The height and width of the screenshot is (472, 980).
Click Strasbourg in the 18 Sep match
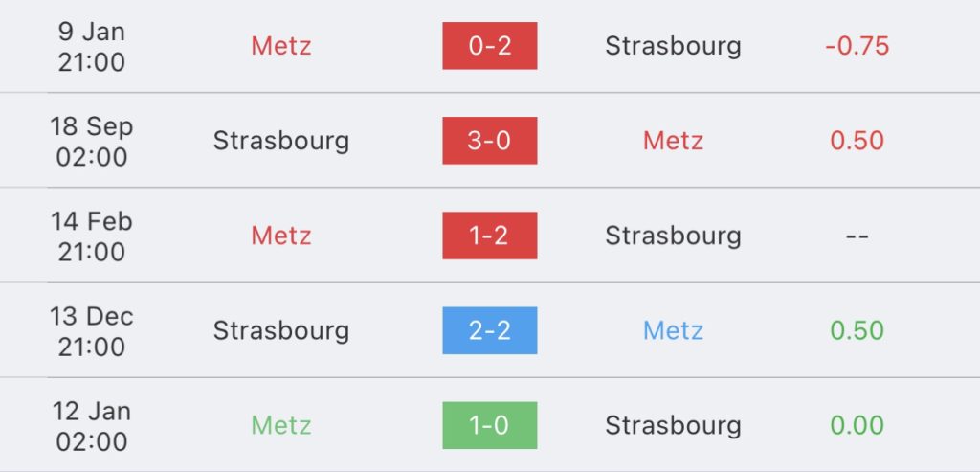pos(281,141)
